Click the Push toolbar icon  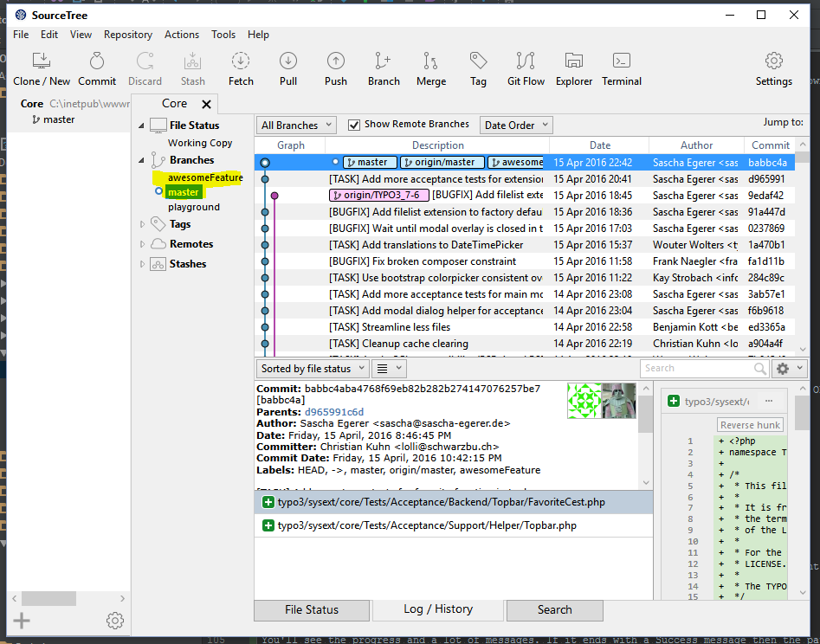tap(336, 69)
